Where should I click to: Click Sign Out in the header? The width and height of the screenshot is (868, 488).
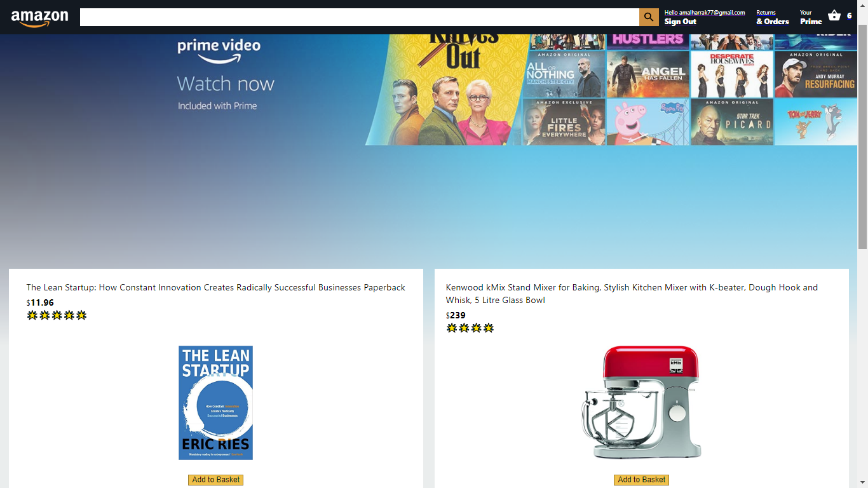tap(681, 22)
